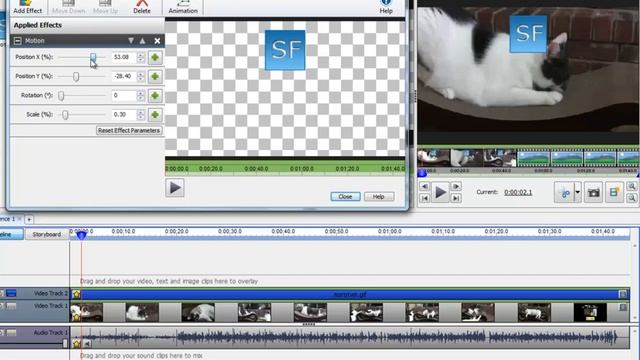Add keyframe for Position Y with green plus
The image size is (640, 360).
pos(155,76)
